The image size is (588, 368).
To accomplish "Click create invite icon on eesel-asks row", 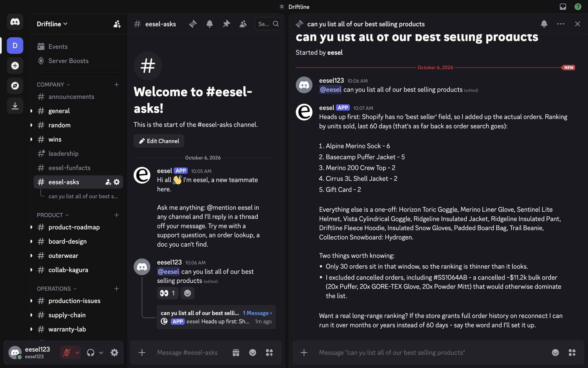I will (108, 182).
